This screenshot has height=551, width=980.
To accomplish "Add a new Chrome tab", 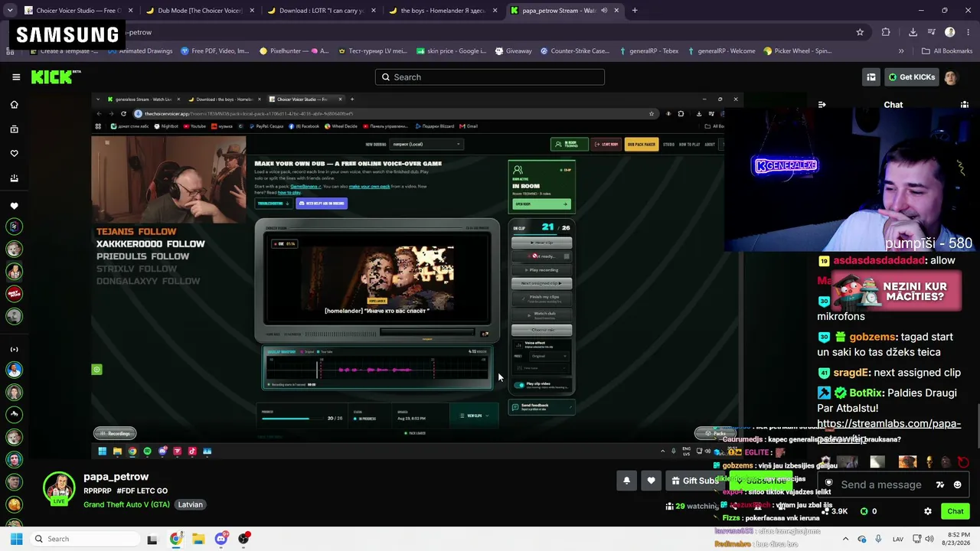I will 635,11.
